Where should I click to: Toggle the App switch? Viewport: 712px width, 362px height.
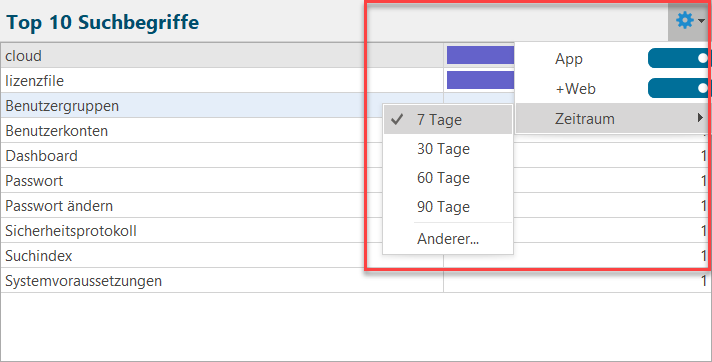point(678,59)
